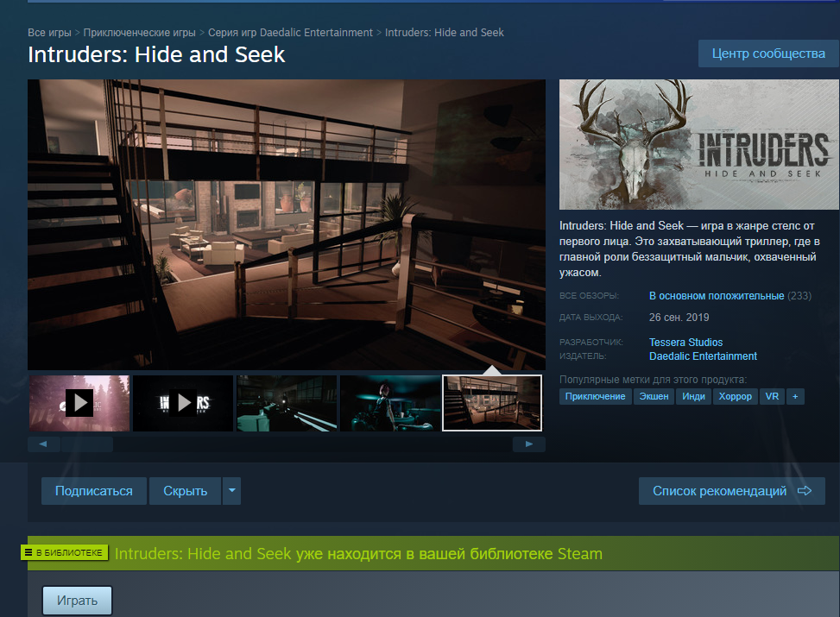Open 'Приключенческие игры' breadcrumb link
Viewport: 840px width, 617px height.
pyautogui.click(x=139, y=33)
